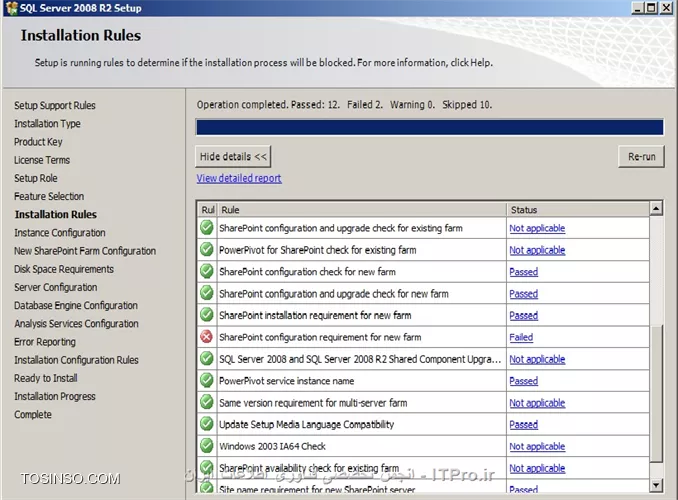Open Not applicable status for Windows 2003 IA64 Check

tap(537, 447)
